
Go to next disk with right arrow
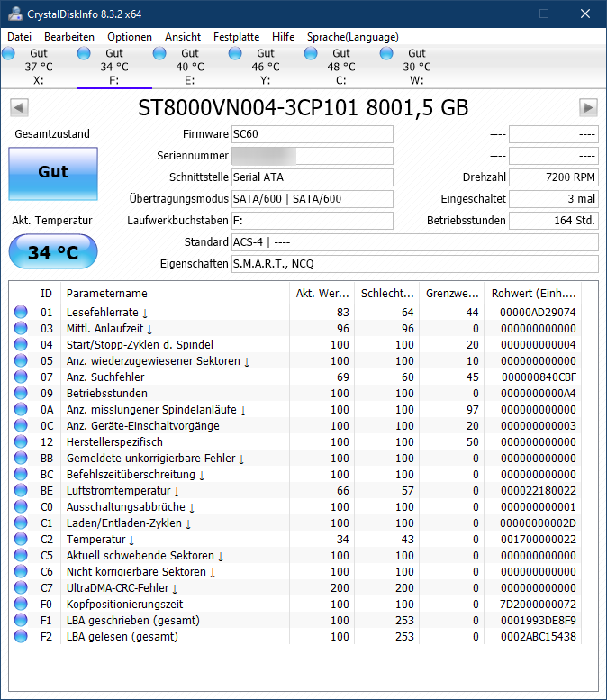588,107
